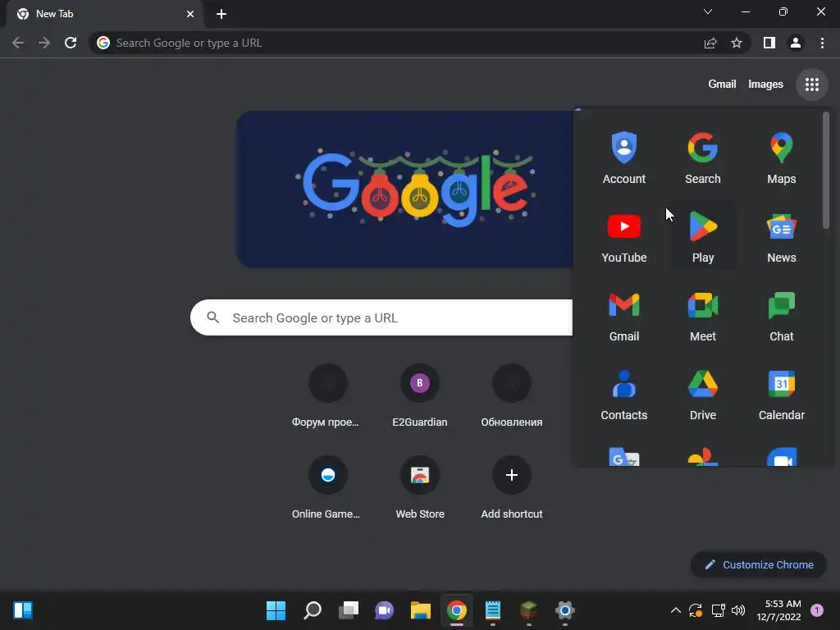Open clock showing 5:53 AM
This screenshot has height=630, width=840.
point(779,610)
